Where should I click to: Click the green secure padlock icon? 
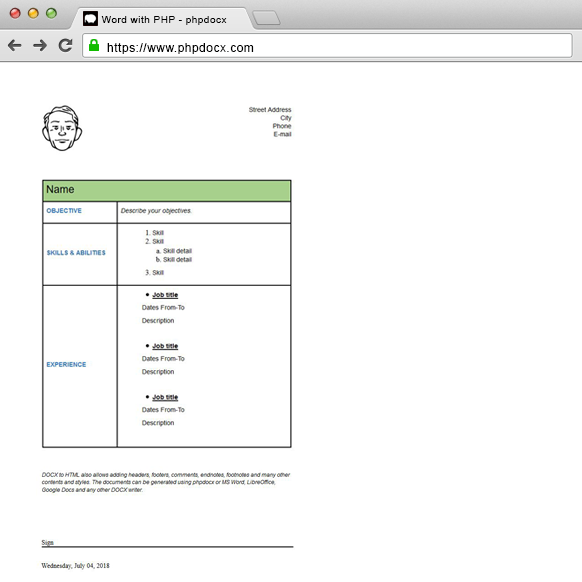tap(94, 45)
